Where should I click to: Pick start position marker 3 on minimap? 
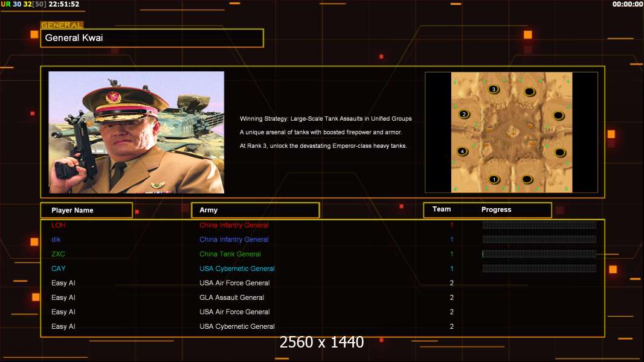(494, 89)
